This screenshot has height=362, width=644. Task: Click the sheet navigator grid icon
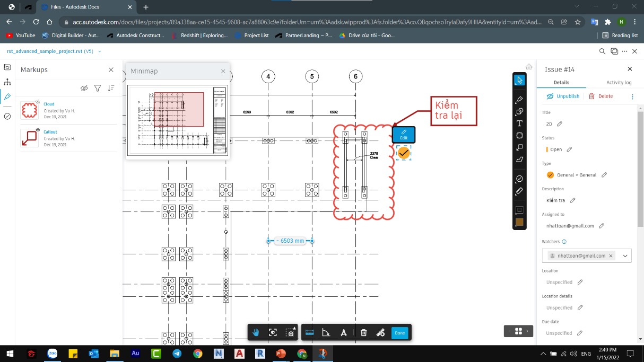pyautogui.click(x=518, y=331)
